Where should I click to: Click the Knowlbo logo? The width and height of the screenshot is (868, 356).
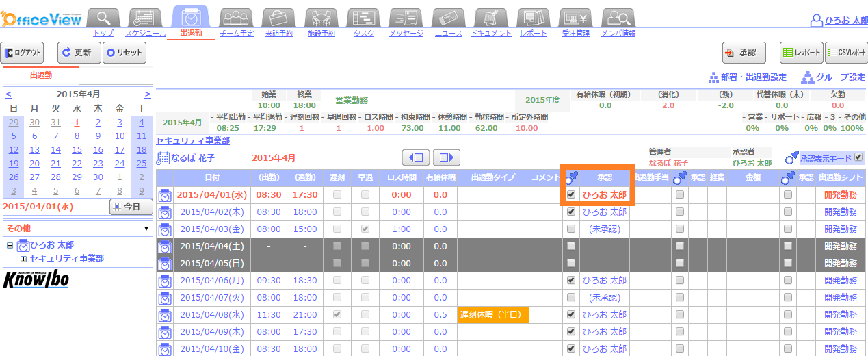pyautogui.click(x=35, y=279)
